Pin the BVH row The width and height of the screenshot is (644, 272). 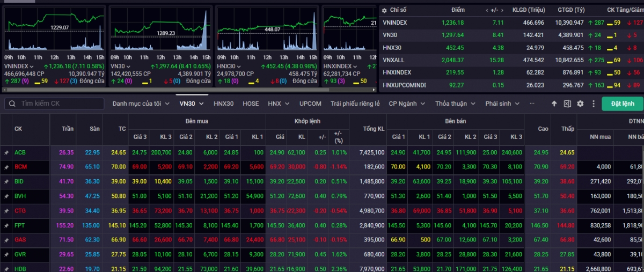(6, 196)
